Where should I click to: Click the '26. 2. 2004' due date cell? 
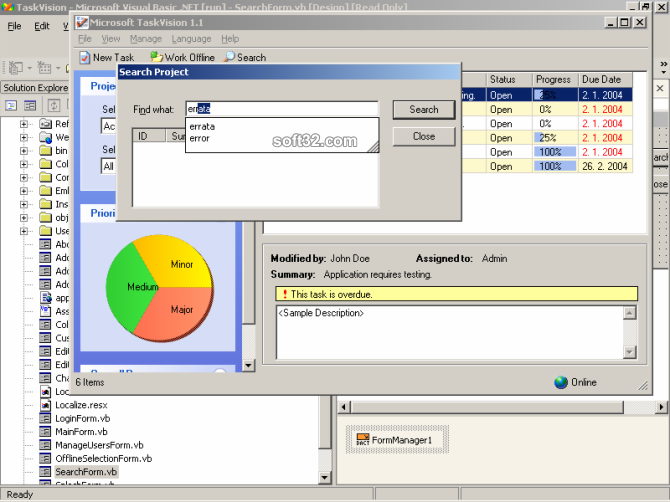coord(605,166)
